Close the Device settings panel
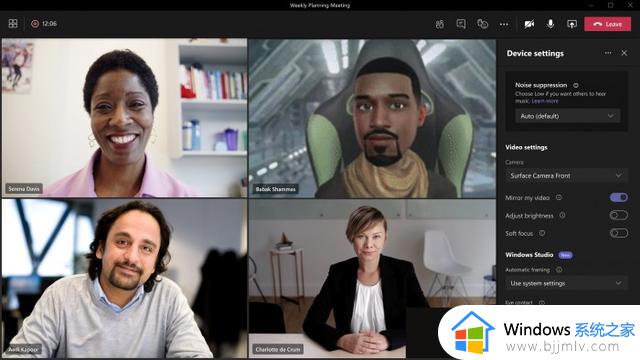The image size is (640, 360). pyautogui.click(x=624, y=53)
